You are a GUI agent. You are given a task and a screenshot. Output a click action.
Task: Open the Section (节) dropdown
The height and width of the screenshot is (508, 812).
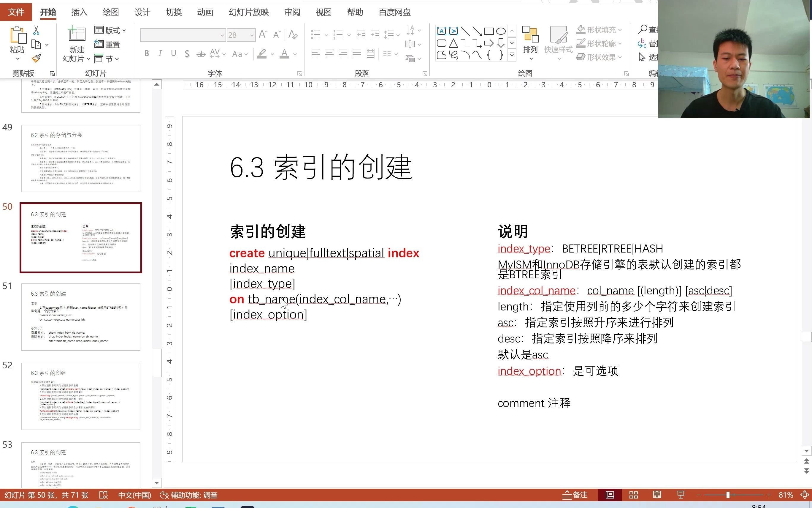click(107, 59)
